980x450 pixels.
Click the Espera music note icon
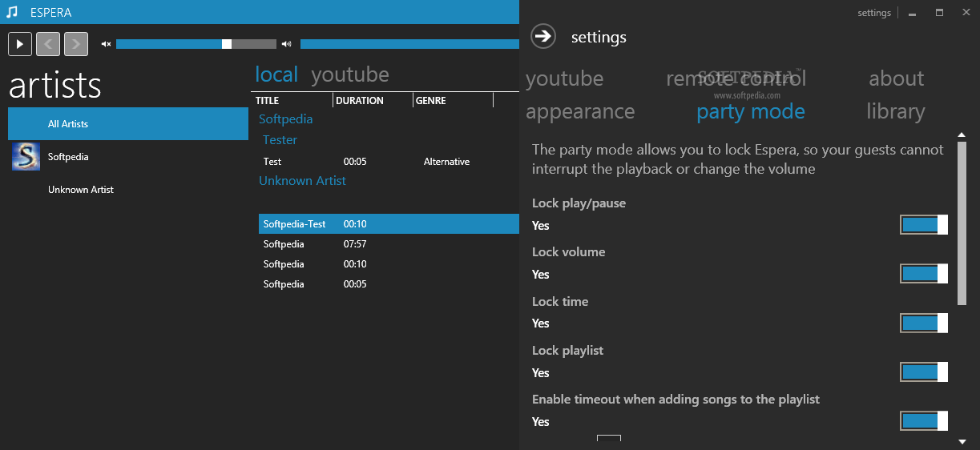(x=12, y=12)
